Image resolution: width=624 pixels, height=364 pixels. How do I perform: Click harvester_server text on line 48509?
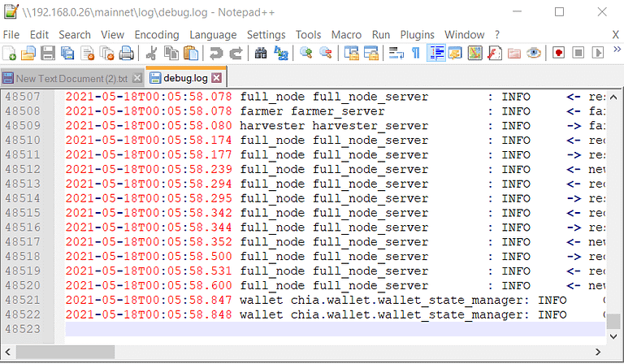pos(370,126)
